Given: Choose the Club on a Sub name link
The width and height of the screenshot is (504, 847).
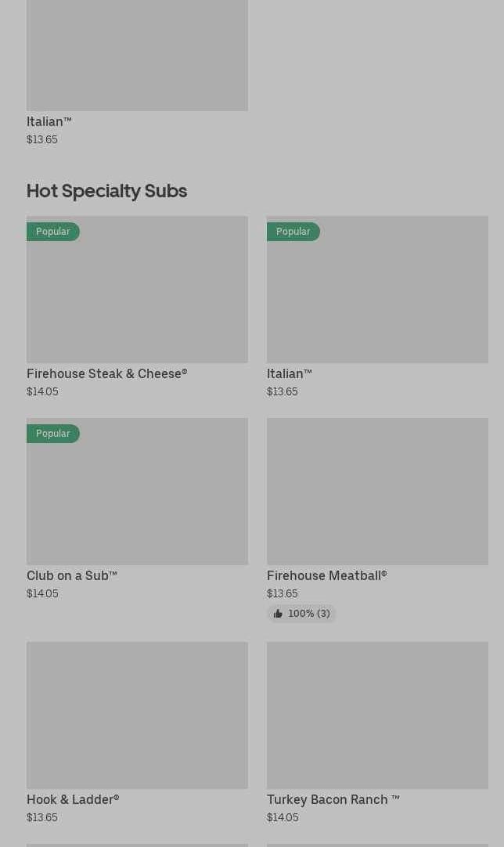Looking at the screenshot, I should [x=72, y=576].
